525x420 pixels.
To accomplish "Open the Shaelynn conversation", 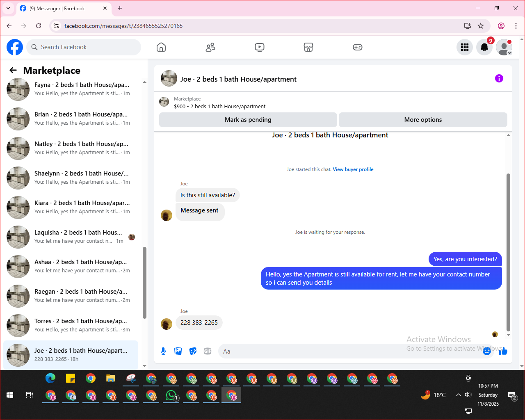I will pos(71,178).
